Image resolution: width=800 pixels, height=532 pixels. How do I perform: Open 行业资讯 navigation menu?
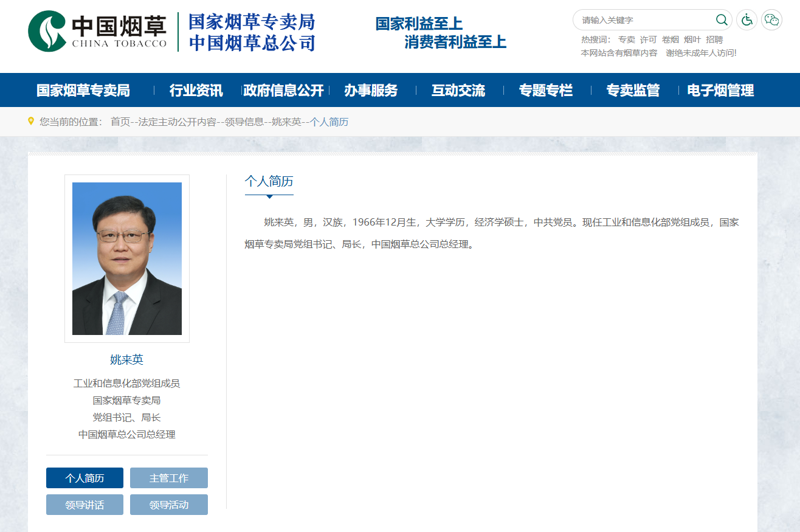point(196,91)
